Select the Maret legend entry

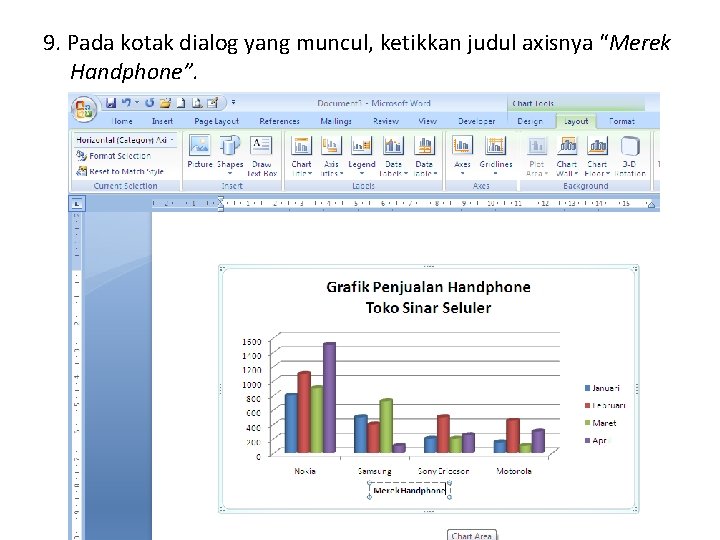tap(600, 423)
